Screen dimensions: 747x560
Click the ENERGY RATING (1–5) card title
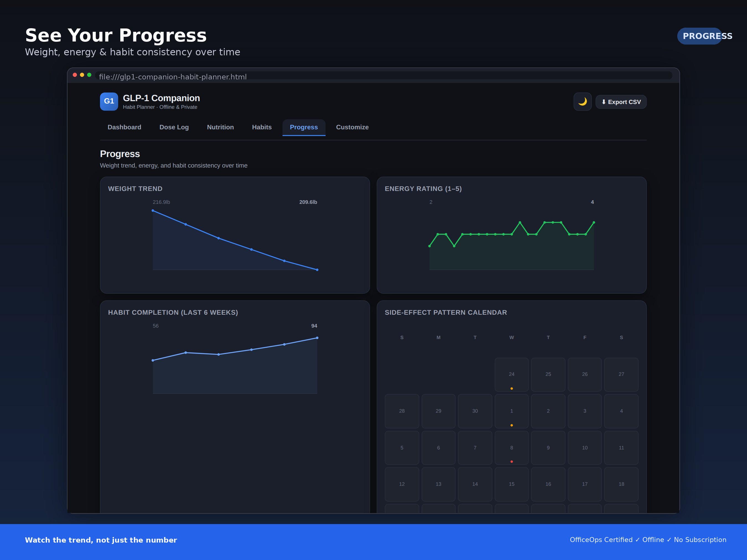click(423, 189)
